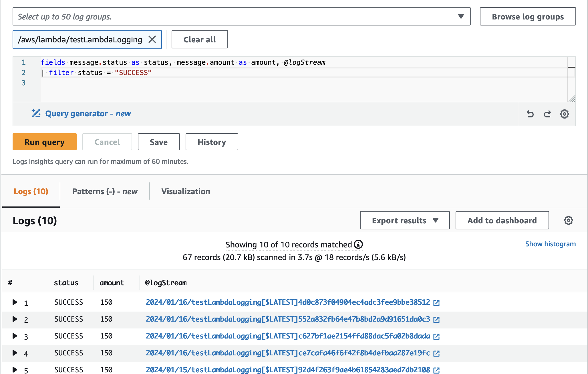This screenshot has height=374, width=588.
Task: Click the SUCCESS status cell in row 4
Action: point(69,353)
